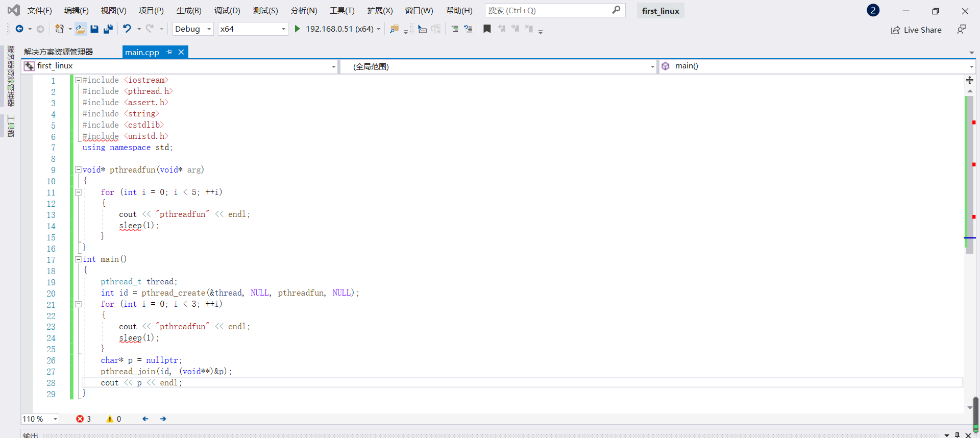Click the comment out selected lines icon
This screenshot has width=980, height=438.
tap(454, 29)
